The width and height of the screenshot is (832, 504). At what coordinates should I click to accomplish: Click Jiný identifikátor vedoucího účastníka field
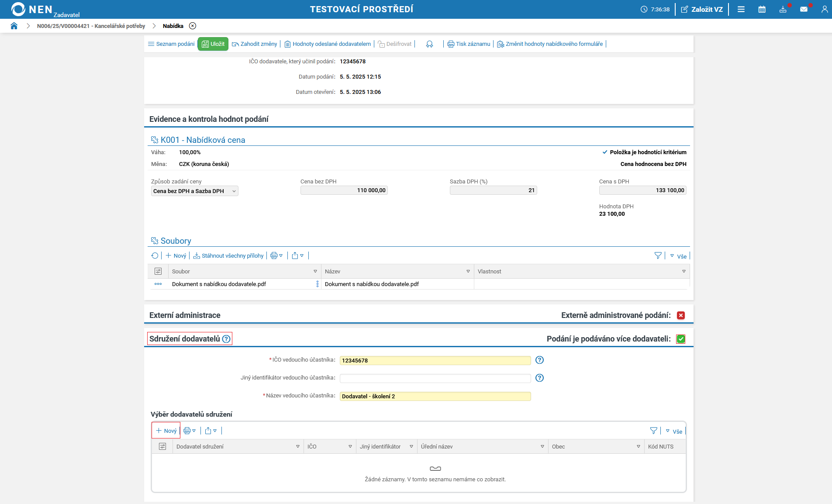(435, 378)
